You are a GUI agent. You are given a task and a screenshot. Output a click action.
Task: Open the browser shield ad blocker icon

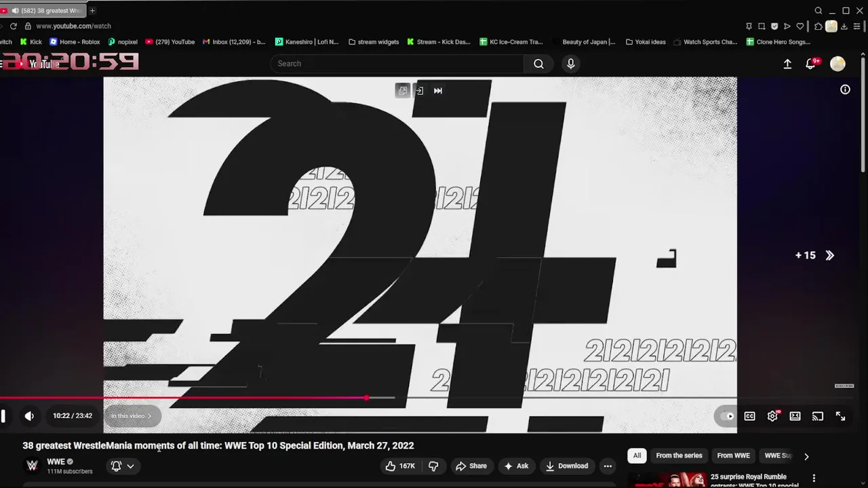pos(774,26)
